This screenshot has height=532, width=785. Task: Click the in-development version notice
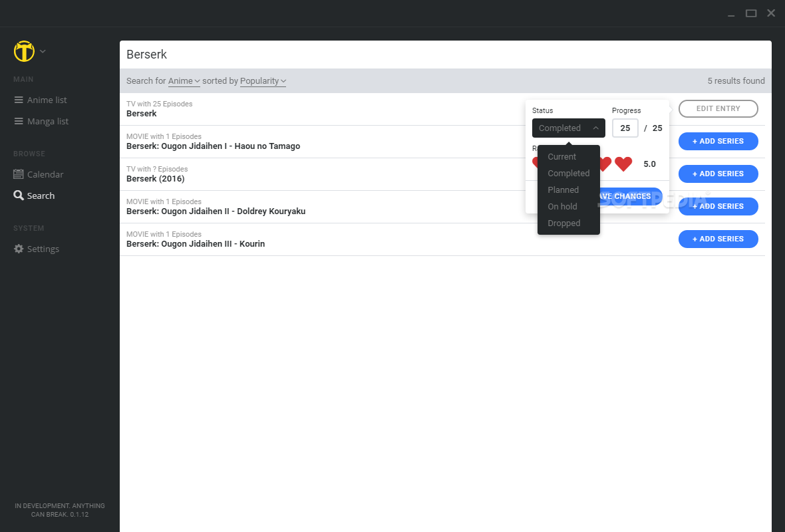click(x=60, y=510)
